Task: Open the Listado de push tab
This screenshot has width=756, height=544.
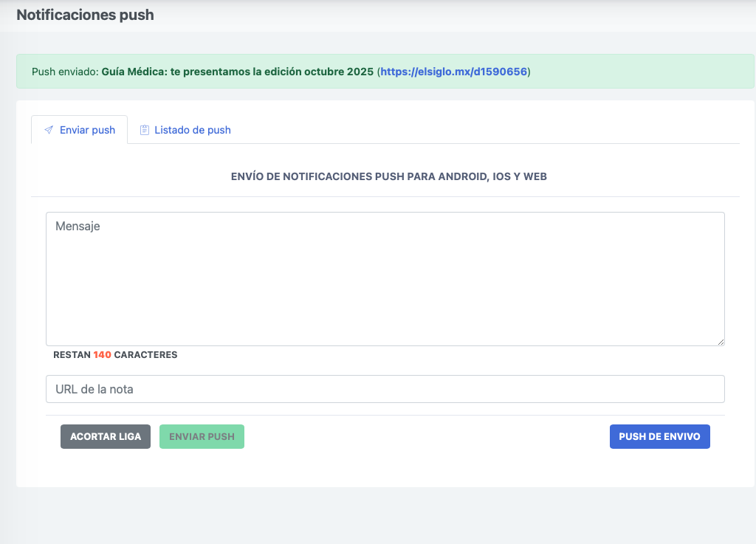Action: point(192,130)
